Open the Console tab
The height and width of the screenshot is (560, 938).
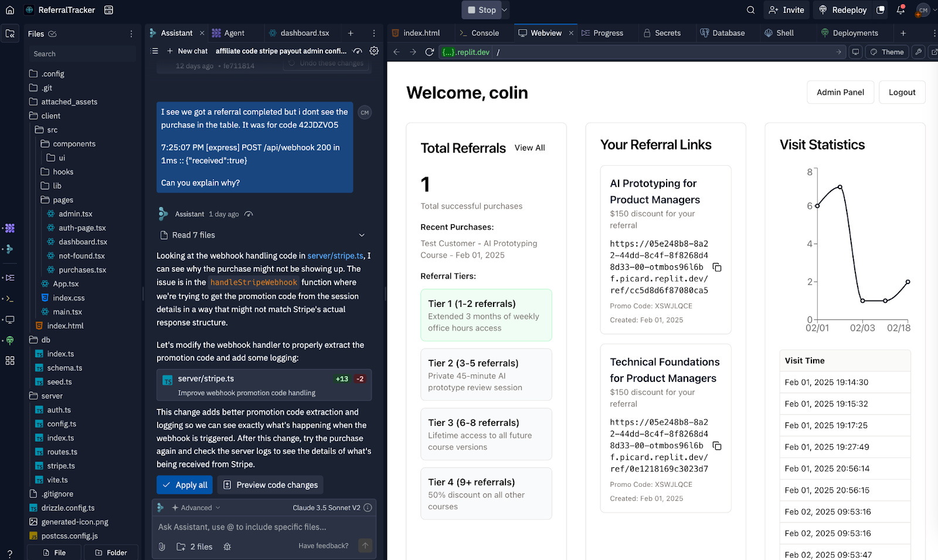pyautogui.click(x=480, y=33)
